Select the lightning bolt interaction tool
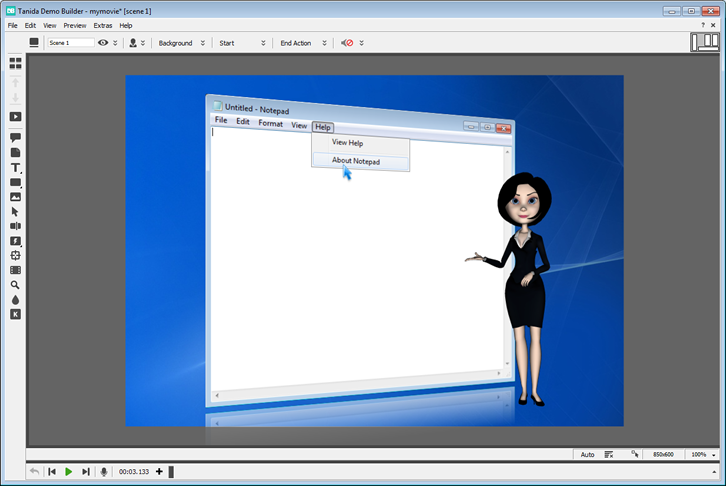Image resolution: width=726 pixels, height=486 pixels. pos(15,241)
